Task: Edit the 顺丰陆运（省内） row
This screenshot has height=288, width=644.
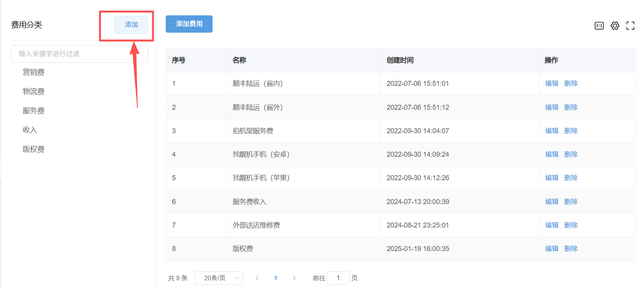Action: [x=551, y=84]
